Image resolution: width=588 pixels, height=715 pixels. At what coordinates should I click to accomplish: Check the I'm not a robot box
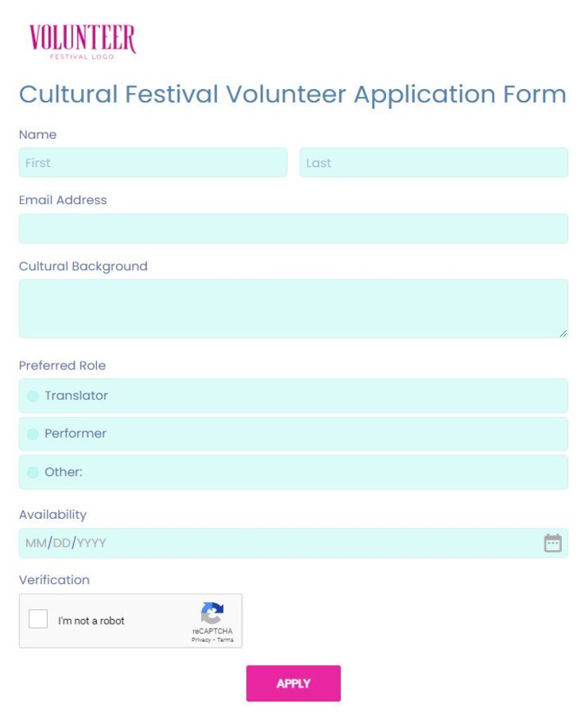coord(37,619)
